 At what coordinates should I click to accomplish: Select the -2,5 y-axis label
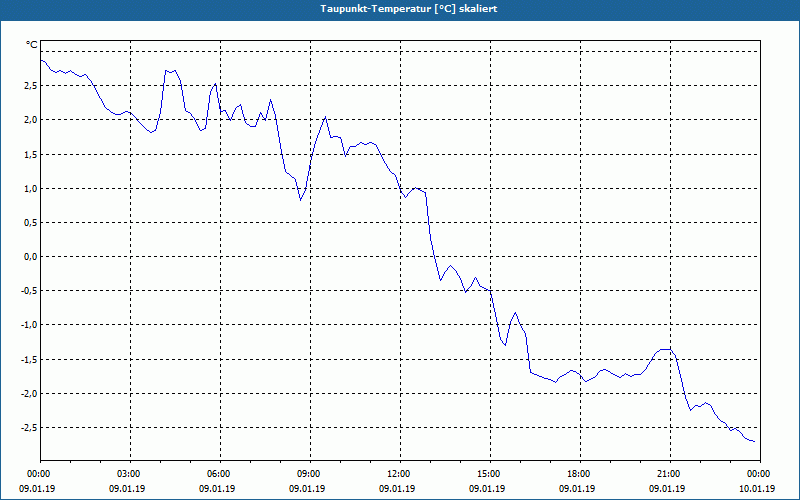tap(29, 428)
